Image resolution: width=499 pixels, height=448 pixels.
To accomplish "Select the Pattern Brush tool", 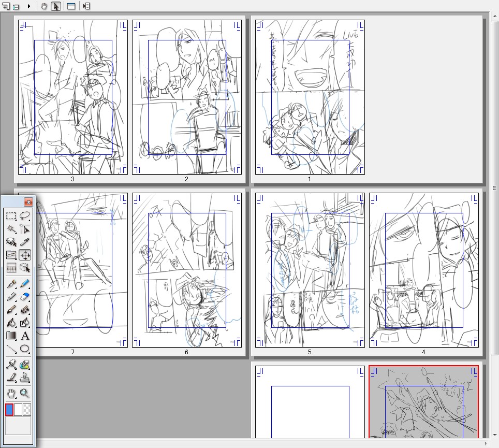I will (x=25, y=310).
